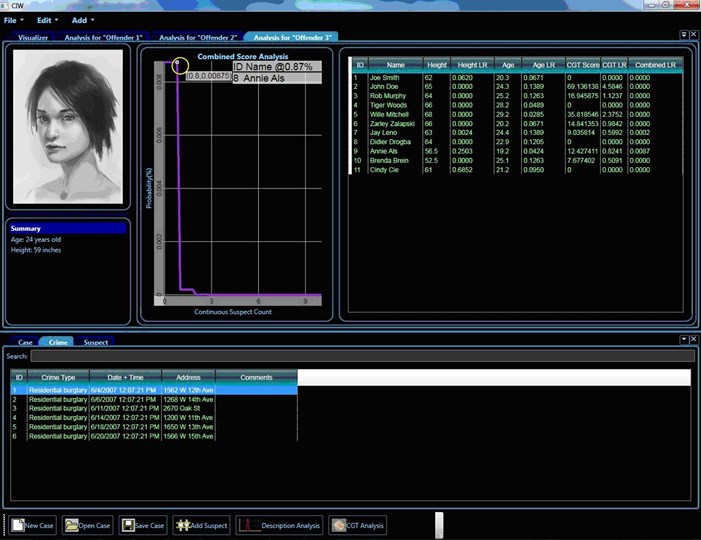Click the highlighted point on probability graph
The height and width of the screenshot is (540, 701).
point(179,66)
